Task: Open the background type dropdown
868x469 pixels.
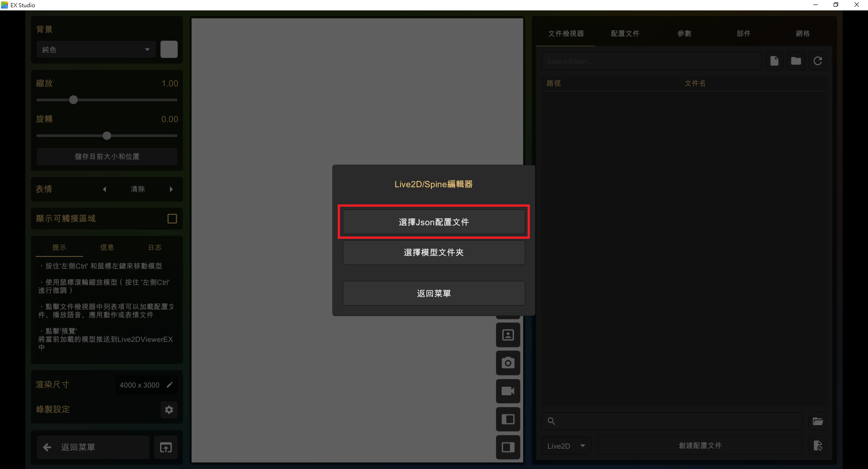Action: click(96, 50)
